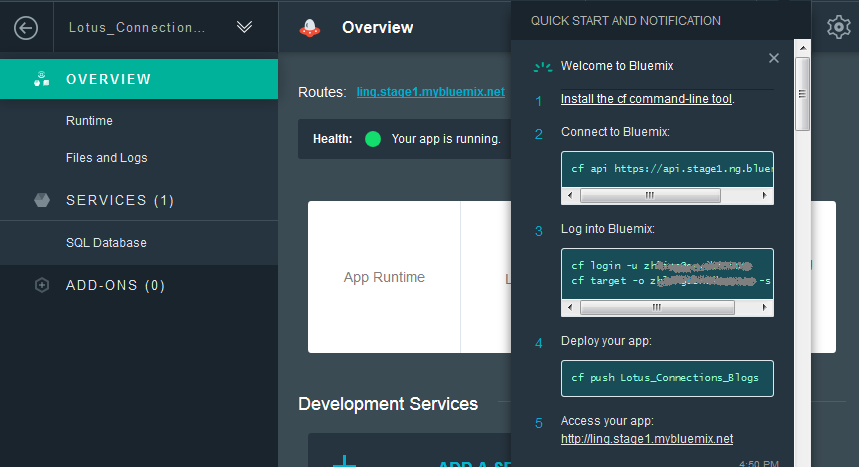Screen dimensions: 859x467
Task: Select ADD-ONS (0) section
Action: (x=116, y=286)
